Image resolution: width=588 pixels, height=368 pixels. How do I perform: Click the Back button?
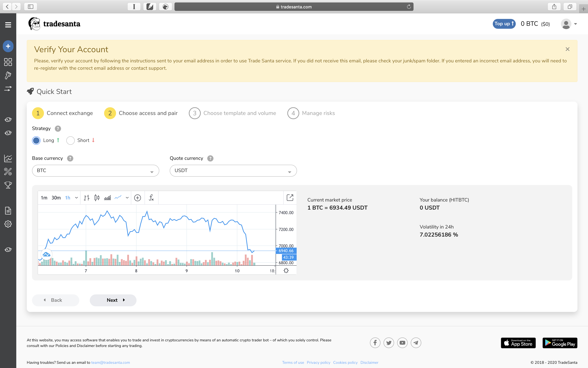(x=56, y=300)
